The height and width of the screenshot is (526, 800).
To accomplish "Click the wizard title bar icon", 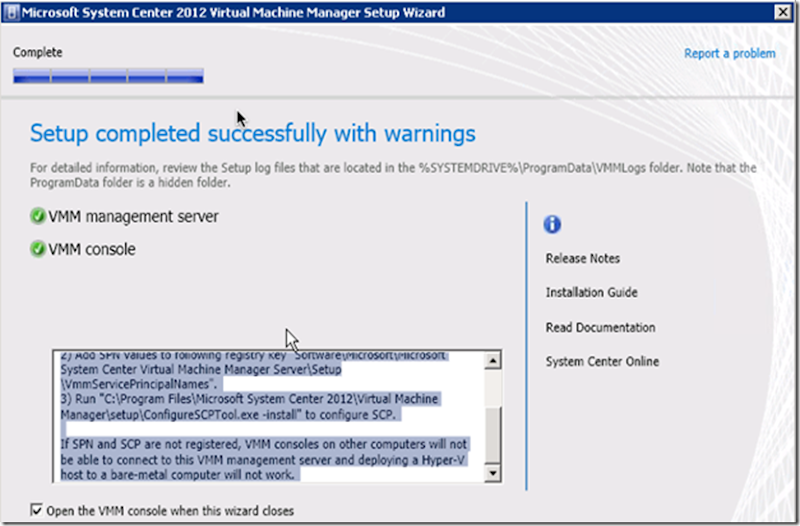I will click(11, 12).
